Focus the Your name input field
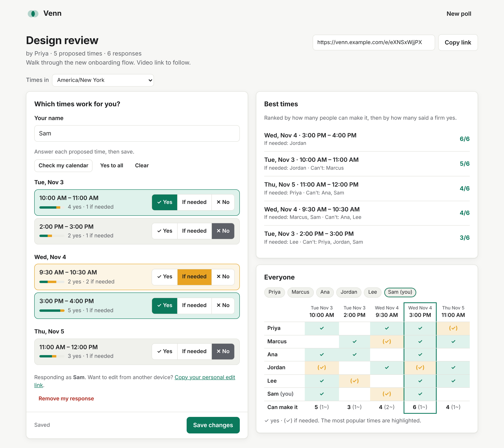The width and height of the screenshot is (504, 448). coord(137,133)
